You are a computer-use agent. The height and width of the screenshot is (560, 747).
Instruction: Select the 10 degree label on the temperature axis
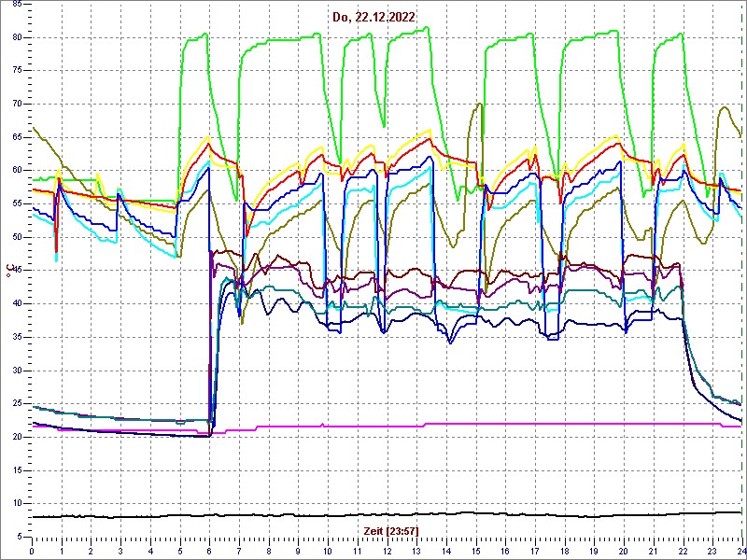click(17, 503)
